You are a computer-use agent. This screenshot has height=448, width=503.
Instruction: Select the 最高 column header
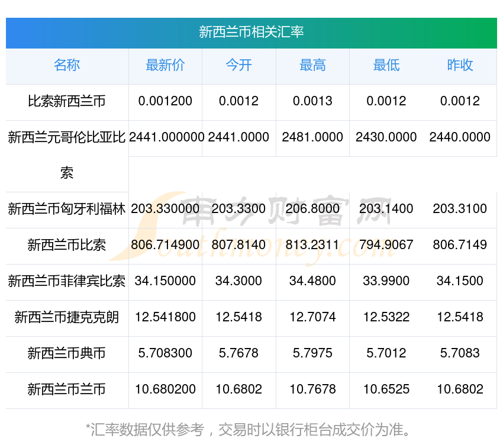(312, 65)
